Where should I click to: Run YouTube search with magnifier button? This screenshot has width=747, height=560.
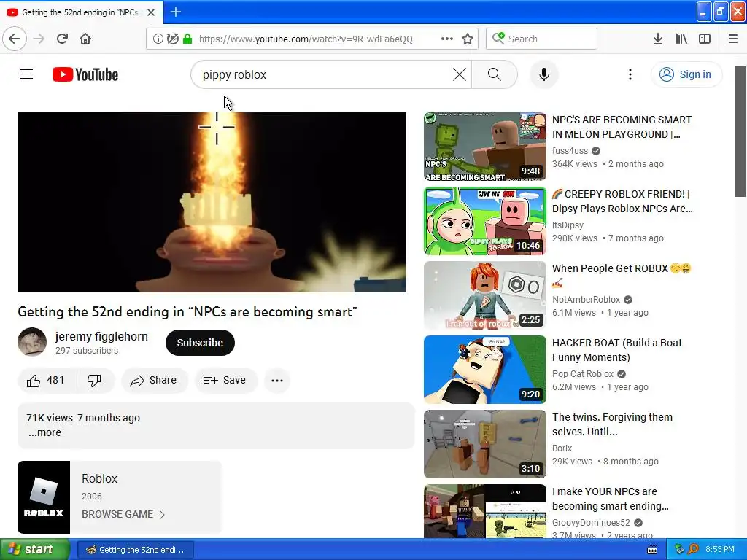tap(495, 74)
